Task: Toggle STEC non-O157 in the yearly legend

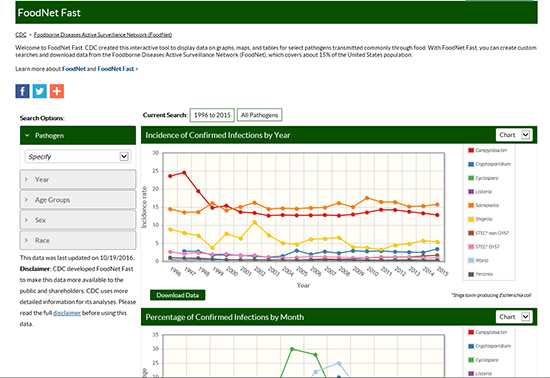Action: point(489,233)
